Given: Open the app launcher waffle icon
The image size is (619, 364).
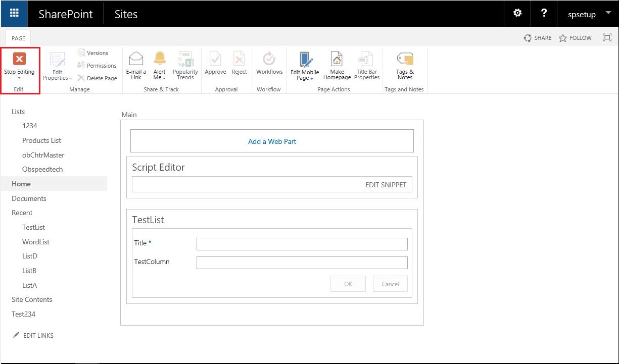Looking at the screenshot, I should click(x=14, y=14).
